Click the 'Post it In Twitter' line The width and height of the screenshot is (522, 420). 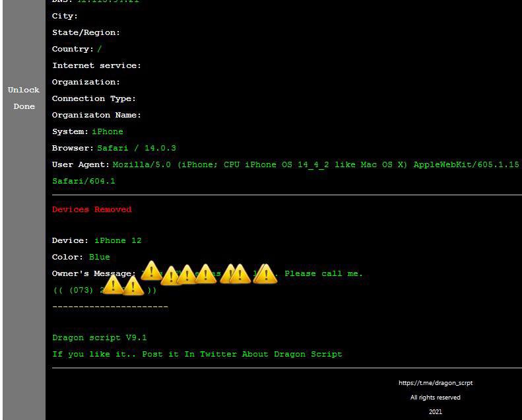pos(197,354)
